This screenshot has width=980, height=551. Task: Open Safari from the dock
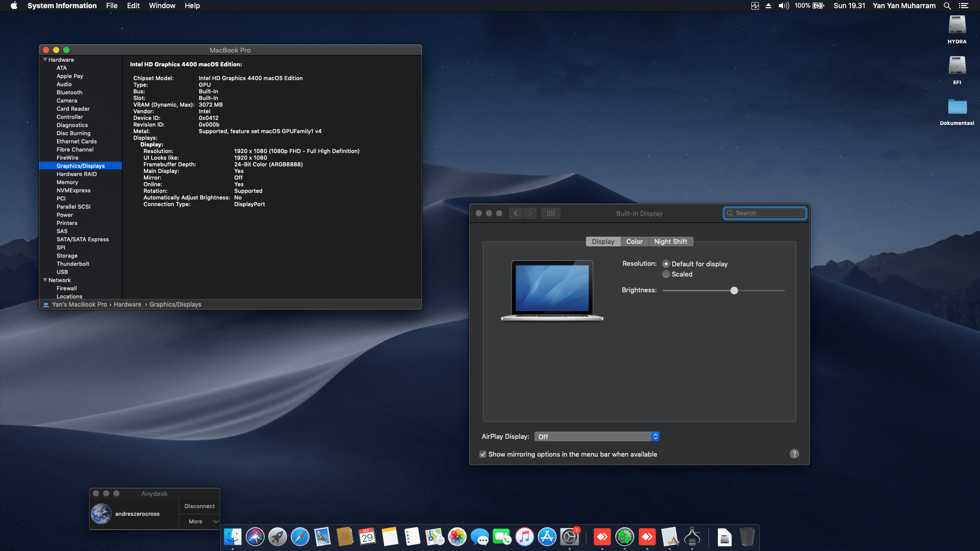coord(300,537)
